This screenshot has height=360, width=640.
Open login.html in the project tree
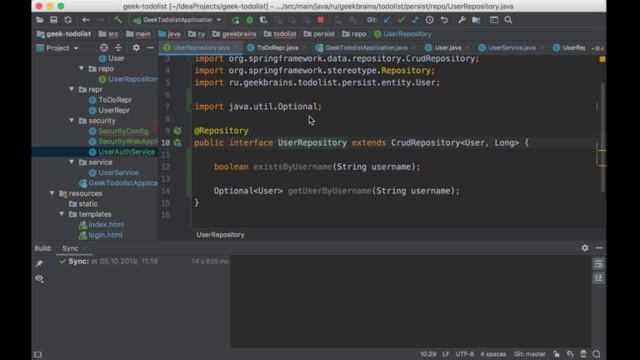pos(105,235)
